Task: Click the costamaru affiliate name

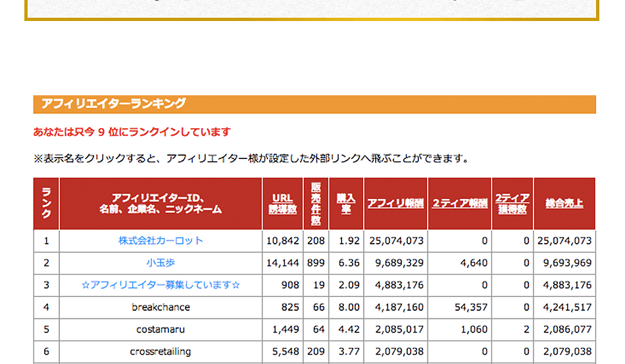Action: click(x=161, y=330)
